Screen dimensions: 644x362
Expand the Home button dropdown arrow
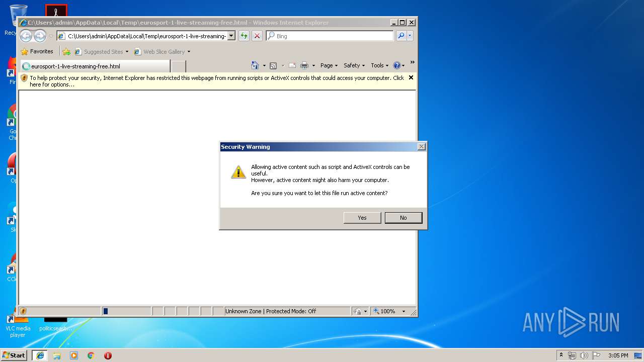tap(264, 65)
